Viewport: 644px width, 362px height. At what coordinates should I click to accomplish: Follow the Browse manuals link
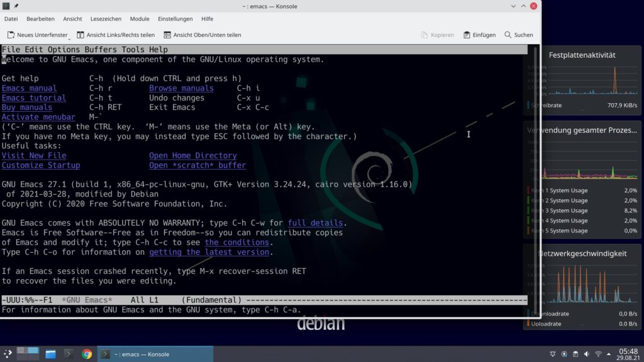click(182, 88)
